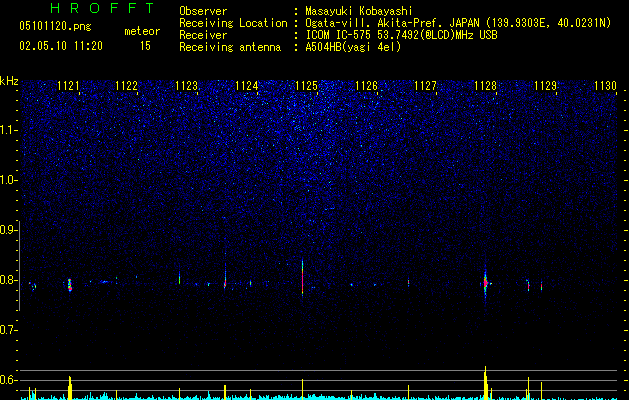Click the 1.0 kHz frequency label

point(8,180)
